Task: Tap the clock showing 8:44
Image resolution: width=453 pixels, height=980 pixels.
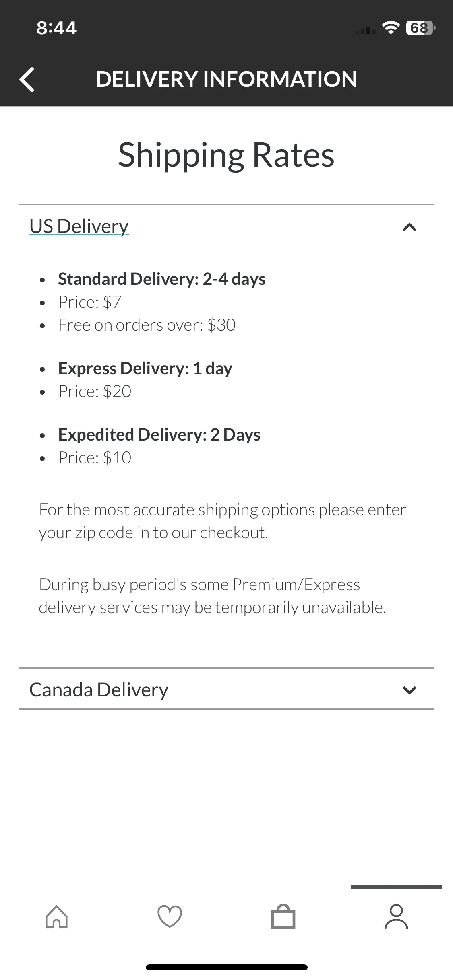Action: tap(56, 28)
